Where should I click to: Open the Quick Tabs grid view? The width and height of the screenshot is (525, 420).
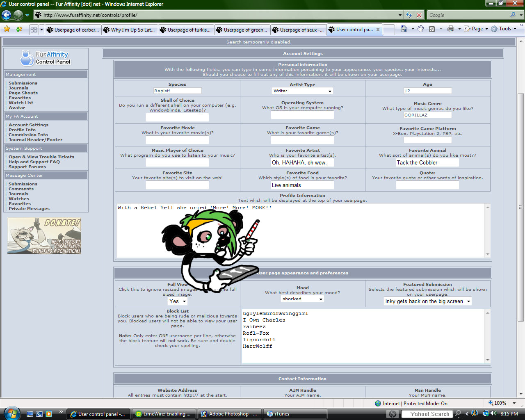point(34,30)
